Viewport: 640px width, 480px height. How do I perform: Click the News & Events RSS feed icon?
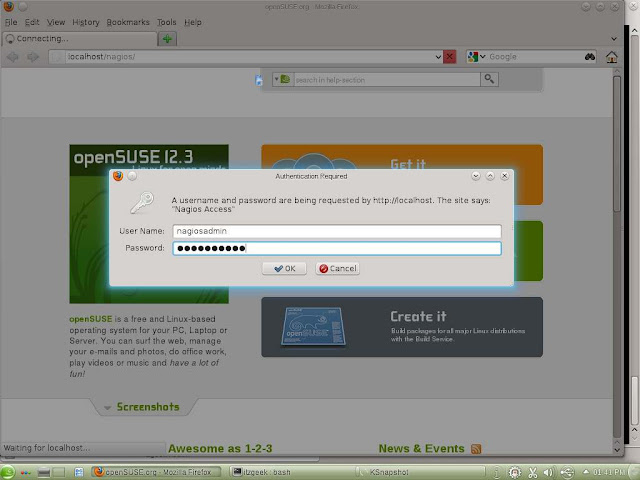(476, 449)
